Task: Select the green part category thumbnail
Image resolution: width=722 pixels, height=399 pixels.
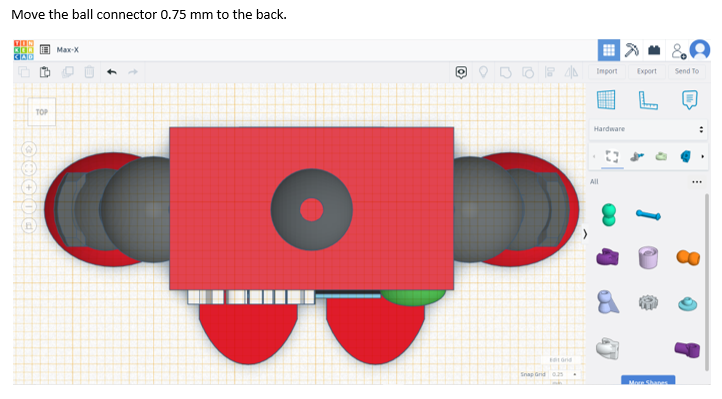Action: pyautogui.click(x=661, y=156)
